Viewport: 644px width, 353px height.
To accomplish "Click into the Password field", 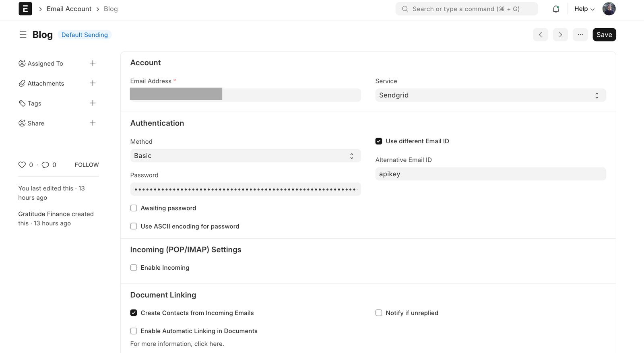I will pos(246,189).
